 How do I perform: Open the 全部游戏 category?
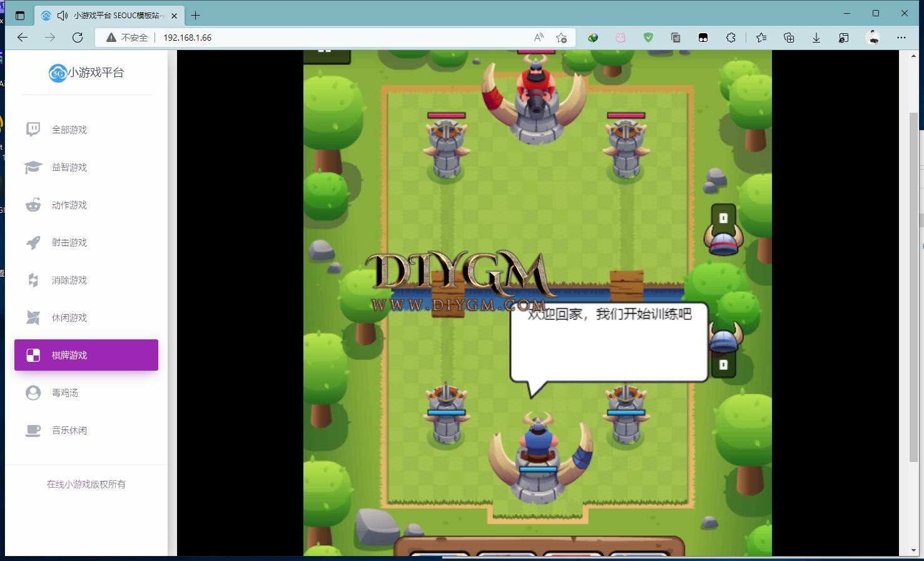pos(86,130)
